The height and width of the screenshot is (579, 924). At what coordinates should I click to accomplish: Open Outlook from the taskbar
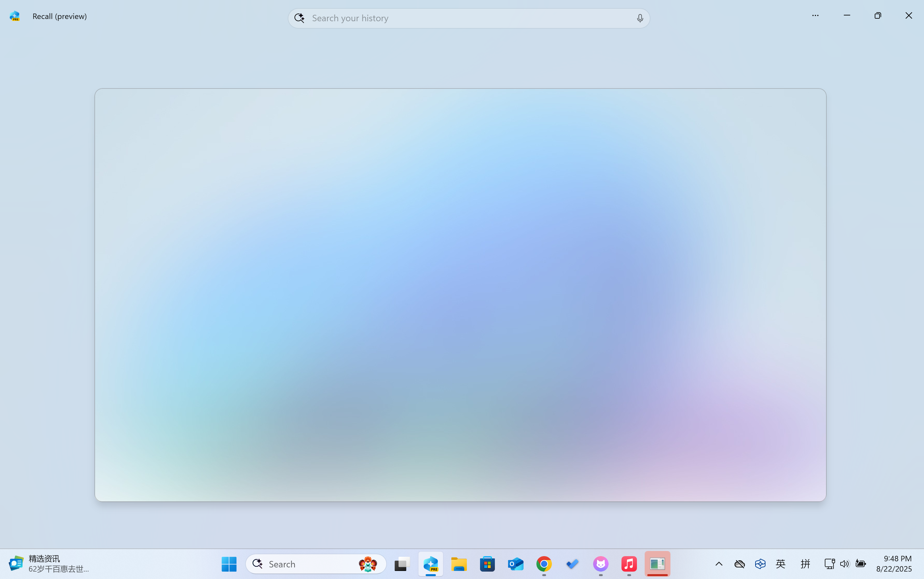(x=515, y=564)
